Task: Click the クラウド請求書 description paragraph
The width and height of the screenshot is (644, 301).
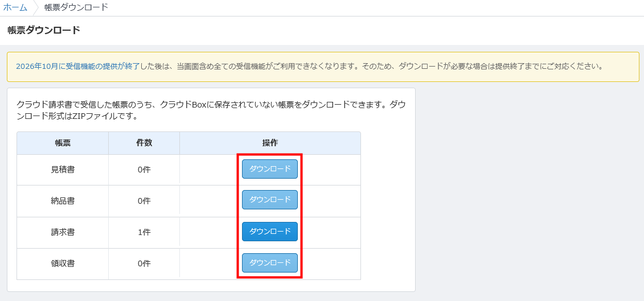Action: tap(211, 110)
